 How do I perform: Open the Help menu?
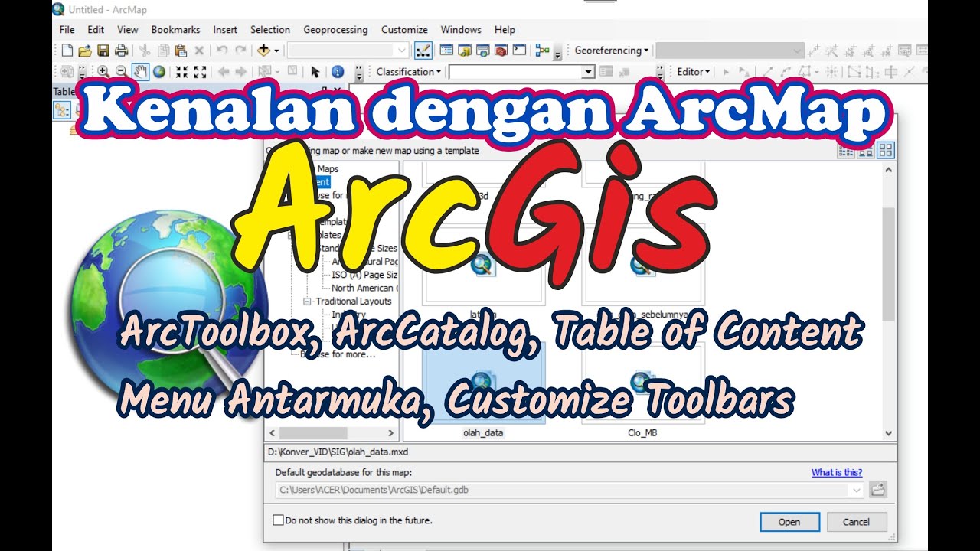click(505, 30)
